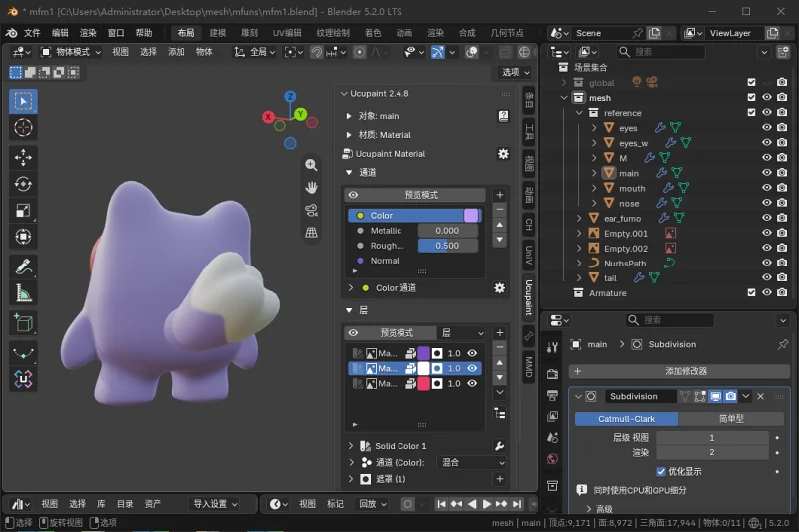The width and height of the screenshot is (799, 532).
Task: Click the 预览模式 button above channels
Action: point(414,195)
